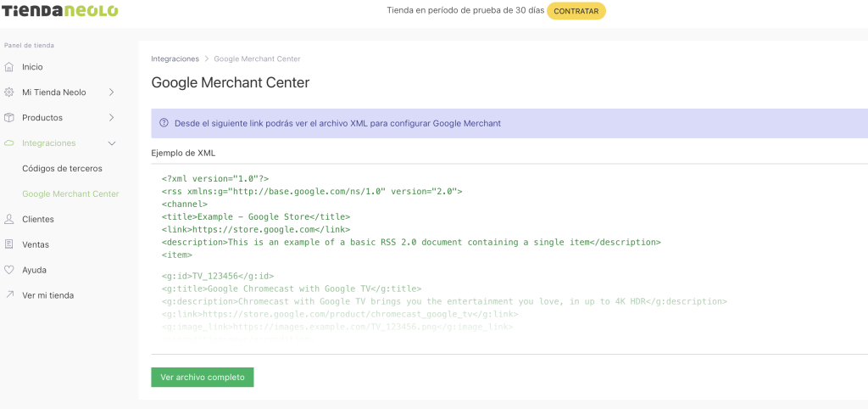Open Mi Tienda Neolo menu item
The height and width of the screenshot is (409, 868).
tap(53, 92)
